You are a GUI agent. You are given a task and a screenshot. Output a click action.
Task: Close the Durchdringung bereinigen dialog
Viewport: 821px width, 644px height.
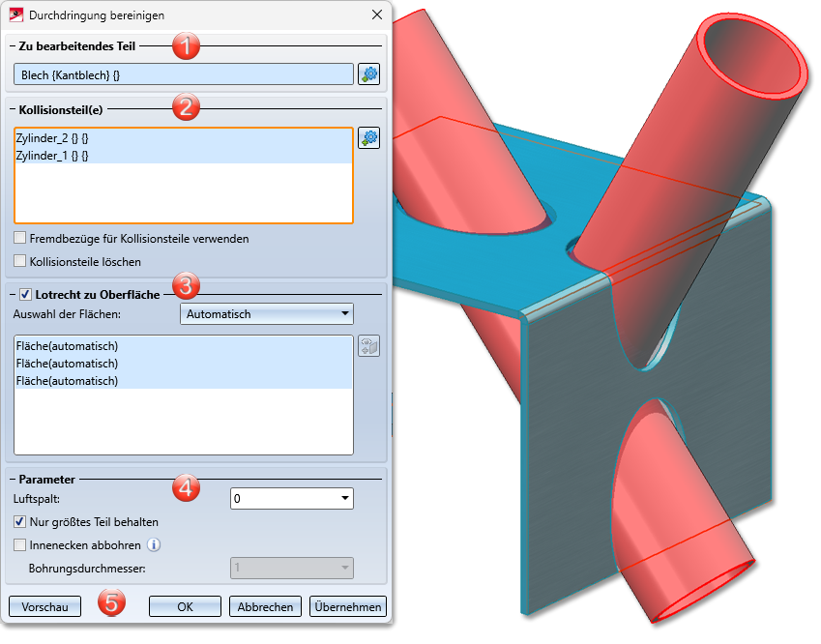tap(377, 15)
